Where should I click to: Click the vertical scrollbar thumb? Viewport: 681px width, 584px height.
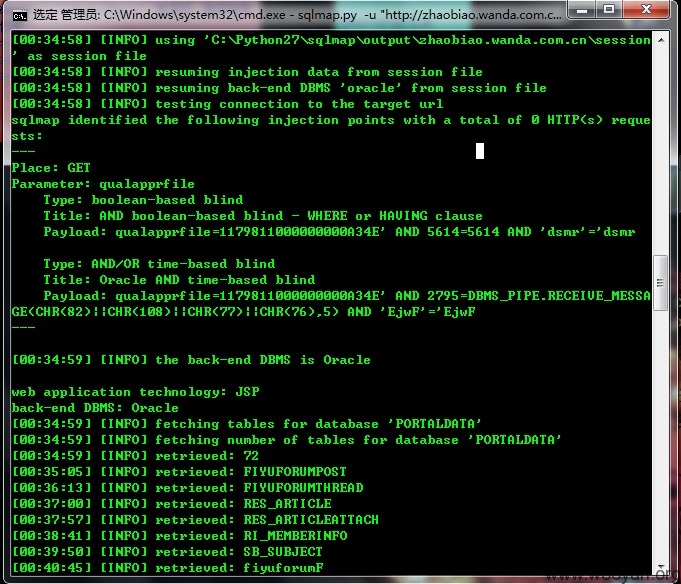pyautogui.click(x=661, y=283)
